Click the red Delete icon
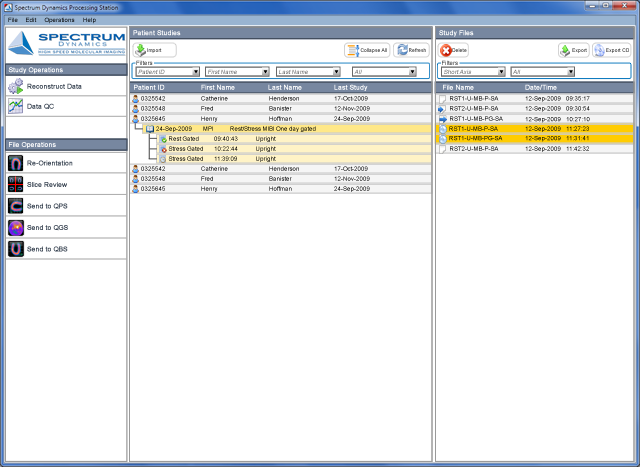This screenshot has width=640, height=467. click(x=446, y=50)
